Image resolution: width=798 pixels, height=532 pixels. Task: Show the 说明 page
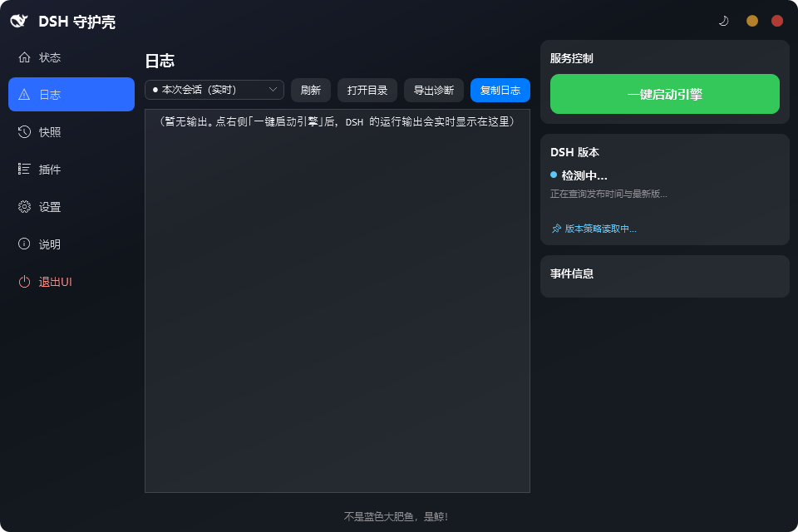pyautogui.click(x=71, y=244)
